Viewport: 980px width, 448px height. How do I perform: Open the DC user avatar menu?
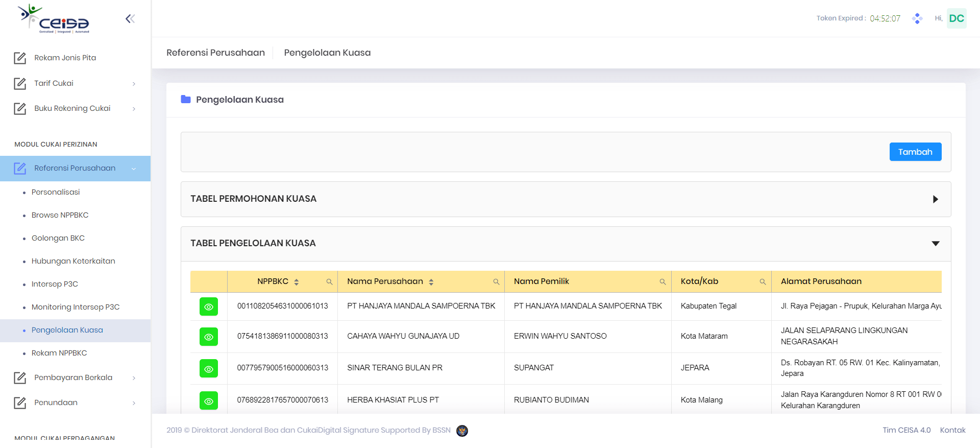point(957,18)
